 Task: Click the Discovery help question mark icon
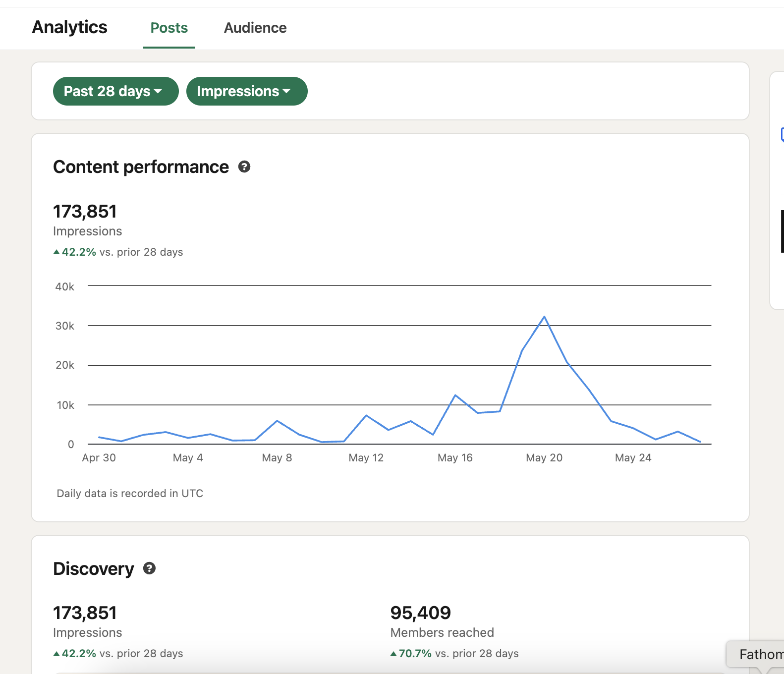click(x=149, y=568)
